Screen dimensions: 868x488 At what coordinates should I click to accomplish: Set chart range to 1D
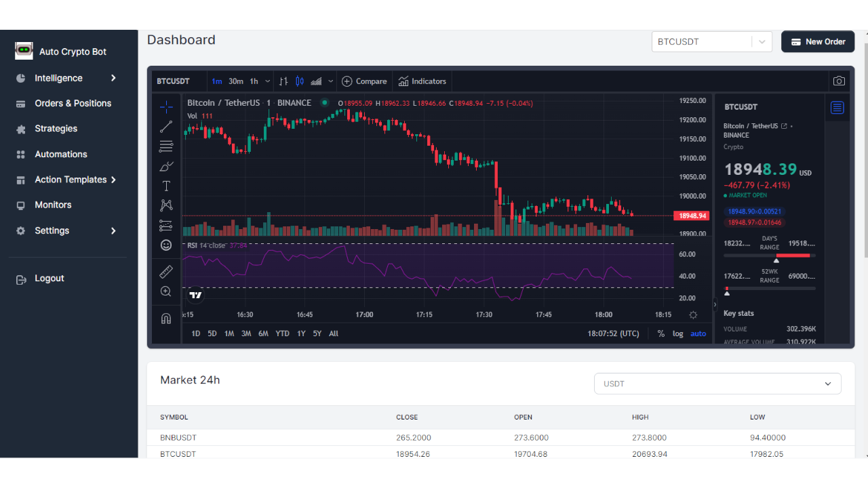(x=196, y=333)
